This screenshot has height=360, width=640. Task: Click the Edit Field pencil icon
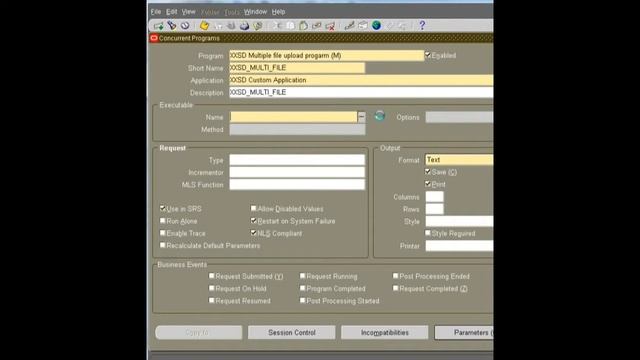(349, 26)
